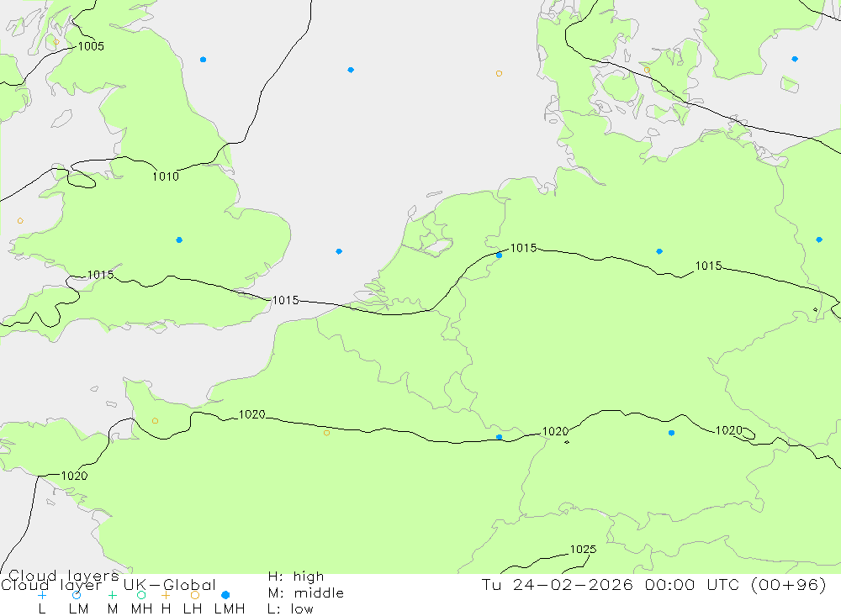Screen dimensions: 841x616
Task: Click the 'M: middle' legend text
Action: (x=306, y=593)
